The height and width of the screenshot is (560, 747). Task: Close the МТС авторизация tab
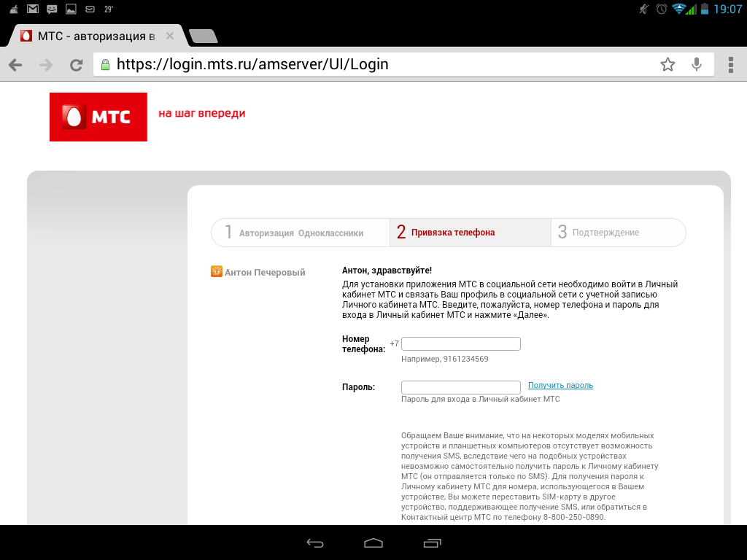click(x=169, y=36)
